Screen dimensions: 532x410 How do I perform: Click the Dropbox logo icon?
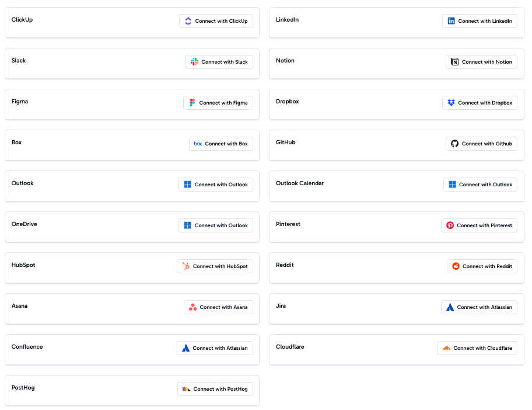[451, 103]
